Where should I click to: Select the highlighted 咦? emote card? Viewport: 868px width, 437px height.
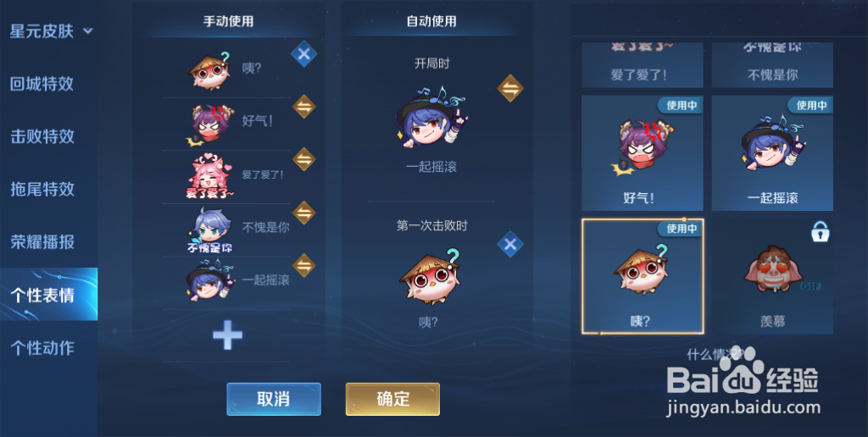(x=643, y=276)
